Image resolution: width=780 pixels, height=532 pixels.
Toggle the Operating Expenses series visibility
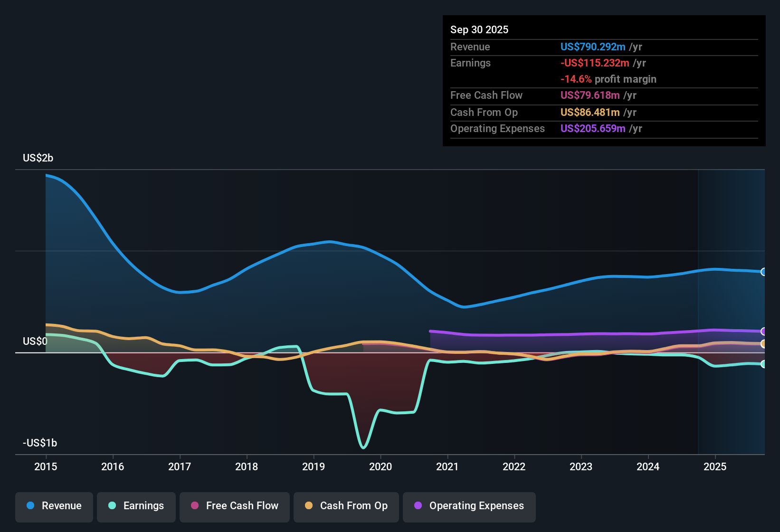coord(469,506)
